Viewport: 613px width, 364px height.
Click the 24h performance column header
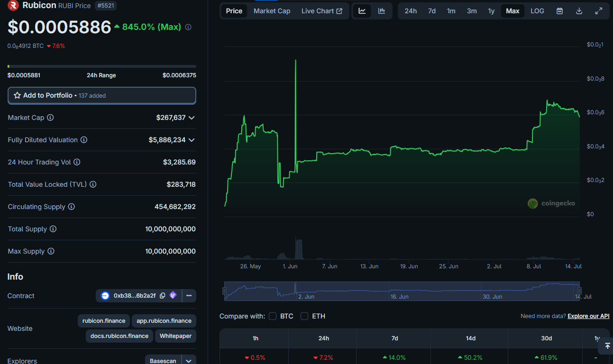324,338
